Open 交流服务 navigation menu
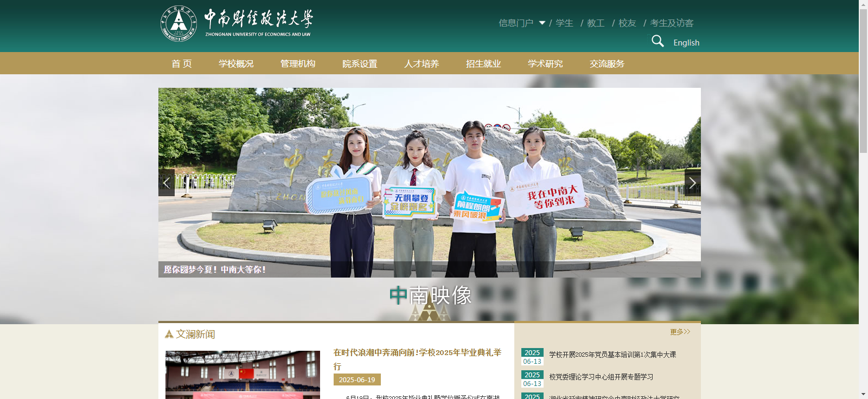Image resolution: width=868 pixels, height=399 pixels. (x=607, y=63)
